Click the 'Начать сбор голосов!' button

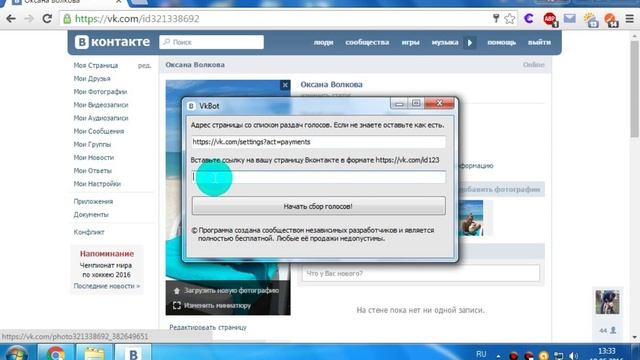(318, 206)
